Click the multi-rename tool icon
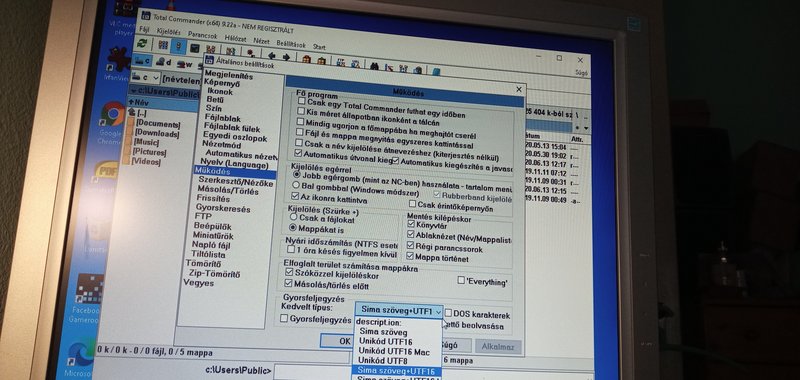The image size is (800, 380). click(389, 67)
